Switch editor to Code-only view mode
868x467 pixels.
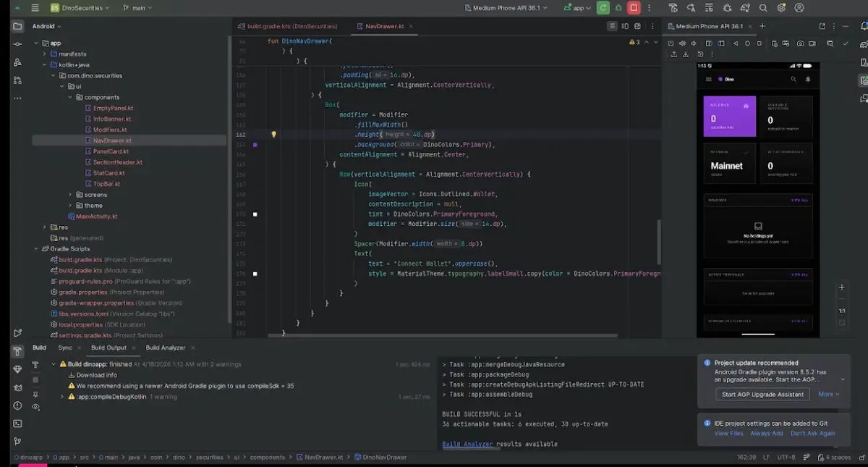(x=611, y=26)
